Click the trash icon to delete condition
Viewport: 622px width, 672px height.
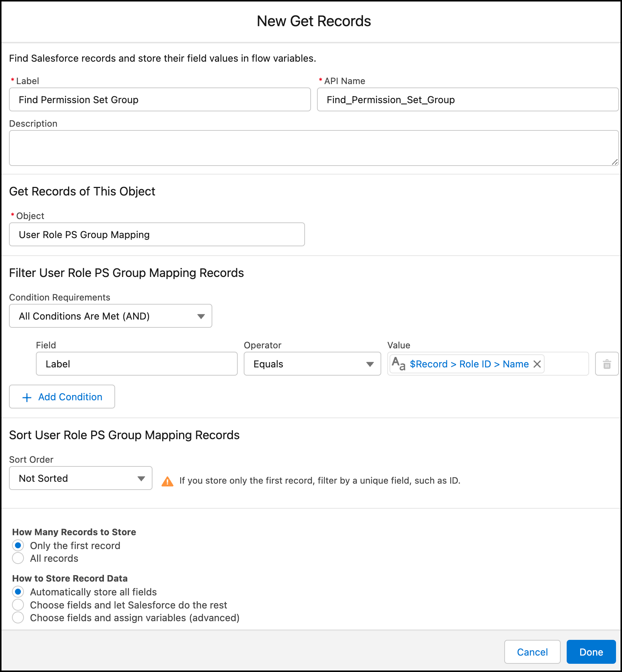tap(607, 364)
